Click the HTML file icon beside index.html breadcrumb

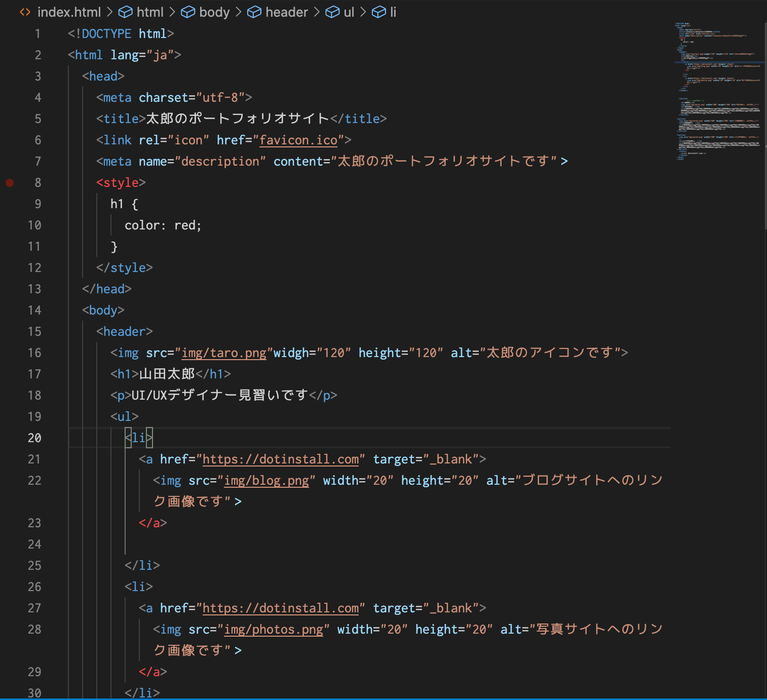(25, 12)
